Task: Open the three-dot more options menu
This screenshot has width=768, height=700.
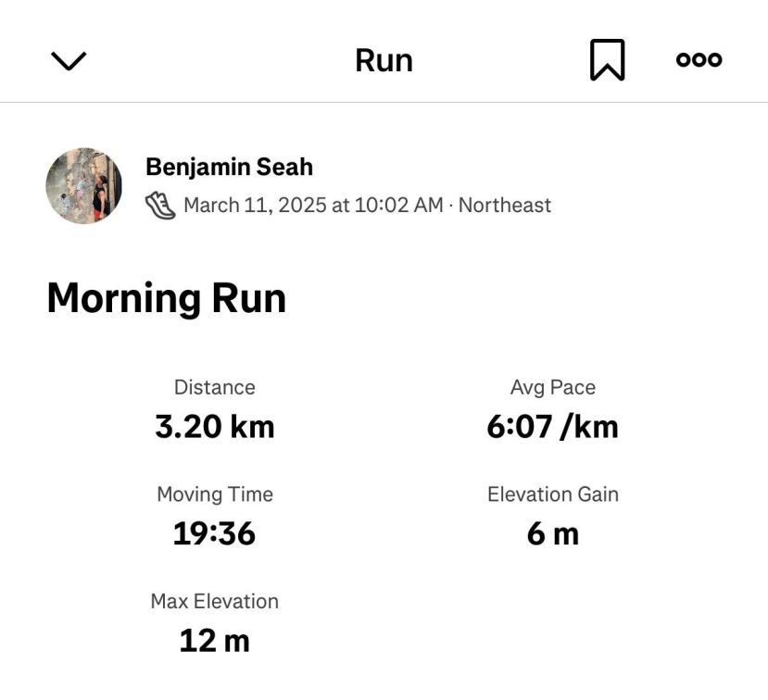Action: (699, 59)
